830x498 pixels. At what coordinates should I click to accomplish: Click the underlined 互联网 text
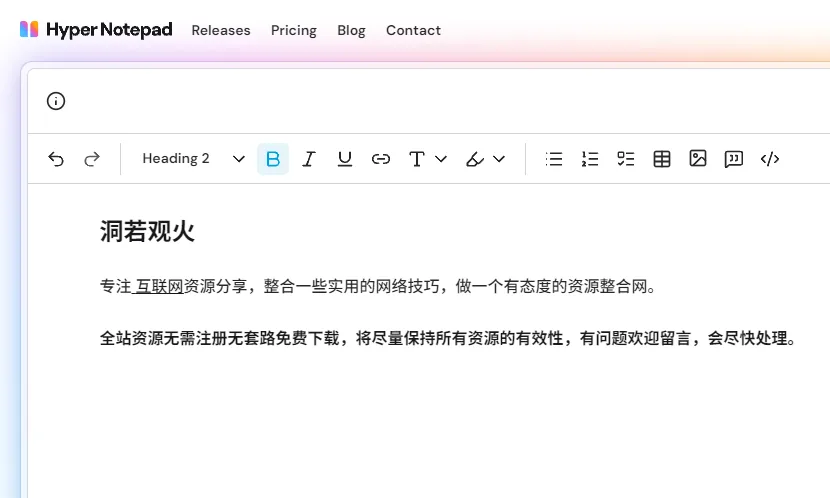pyautogui.click(x=159, y=286)
